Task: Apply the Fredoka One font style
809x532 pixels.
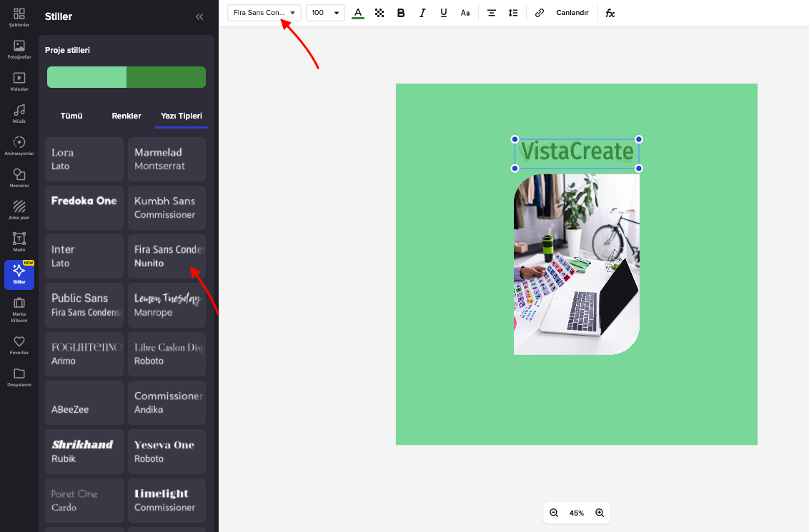Action: 84,208
